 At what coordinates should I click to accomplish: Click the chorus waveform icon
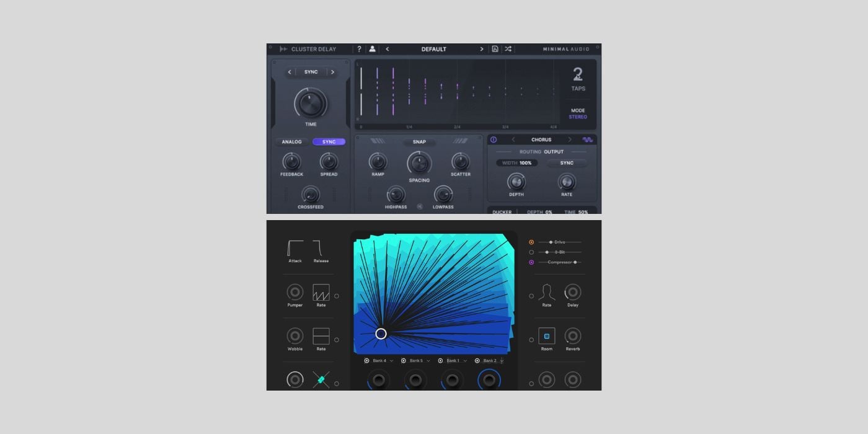[587, 139]
